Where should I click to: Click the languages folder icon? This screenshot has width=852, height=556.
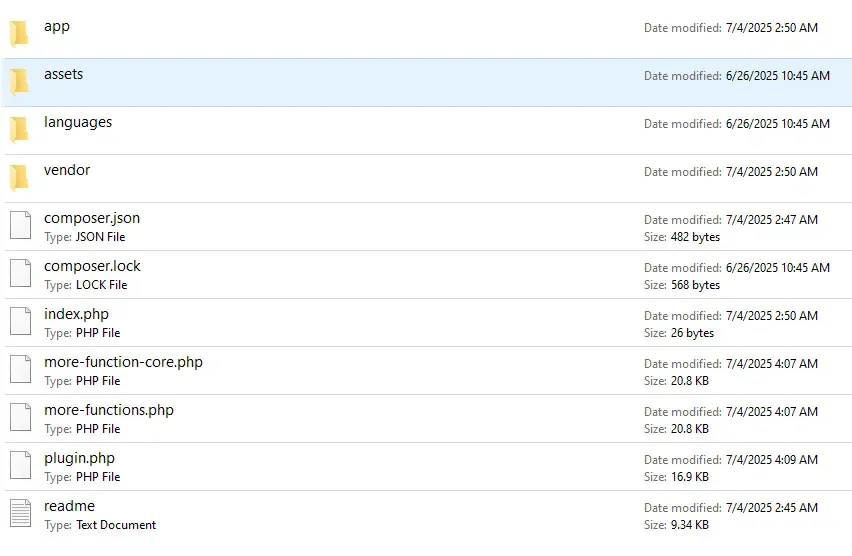19,130
